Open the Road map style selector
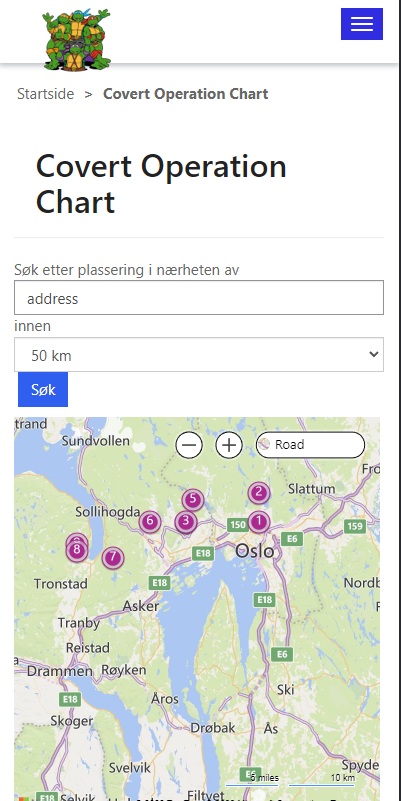The image size is (401, 801). [311, 445]
